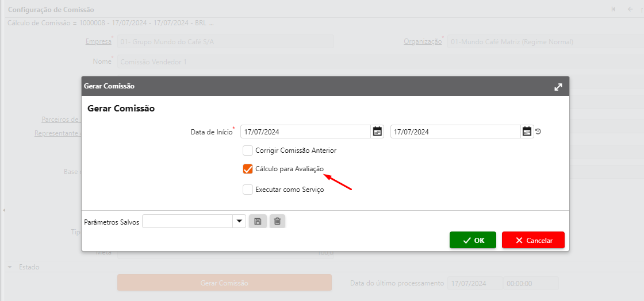Click the green OK button

pyautogui.click(x=473, y=240)
